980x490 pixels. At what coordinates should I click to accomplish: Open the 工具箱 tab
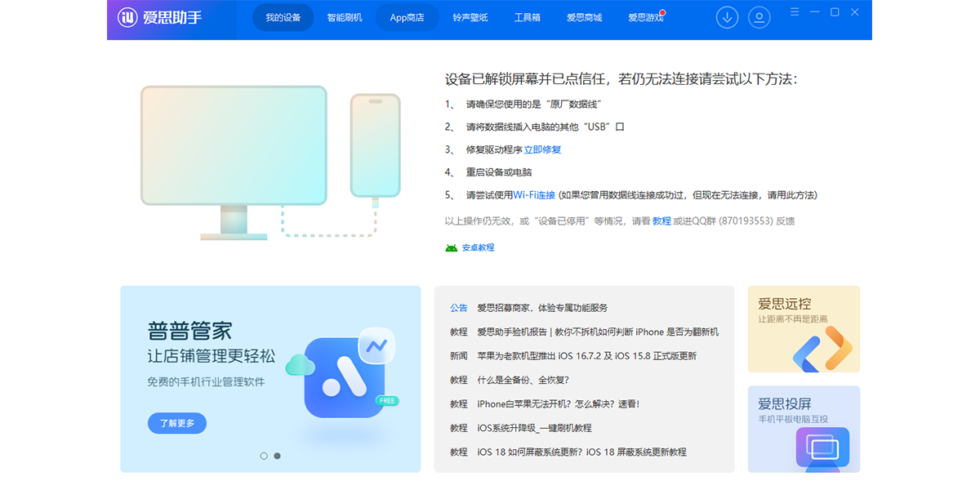point(528,17)
